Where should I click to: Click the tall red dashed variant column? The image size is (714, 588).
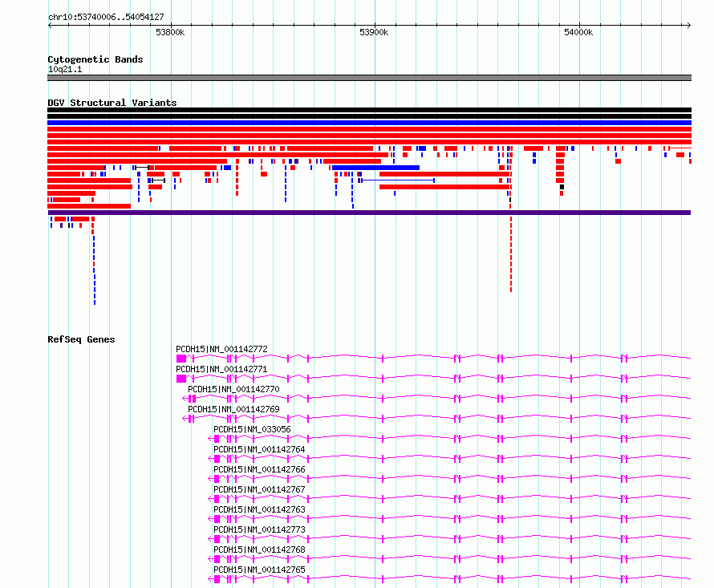511,254
